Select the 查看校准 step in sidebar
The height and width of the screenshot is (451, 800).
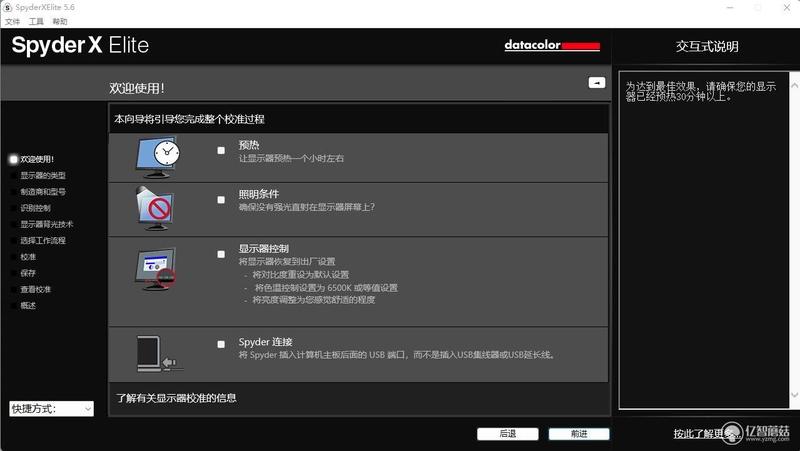[x=35, y=289]
